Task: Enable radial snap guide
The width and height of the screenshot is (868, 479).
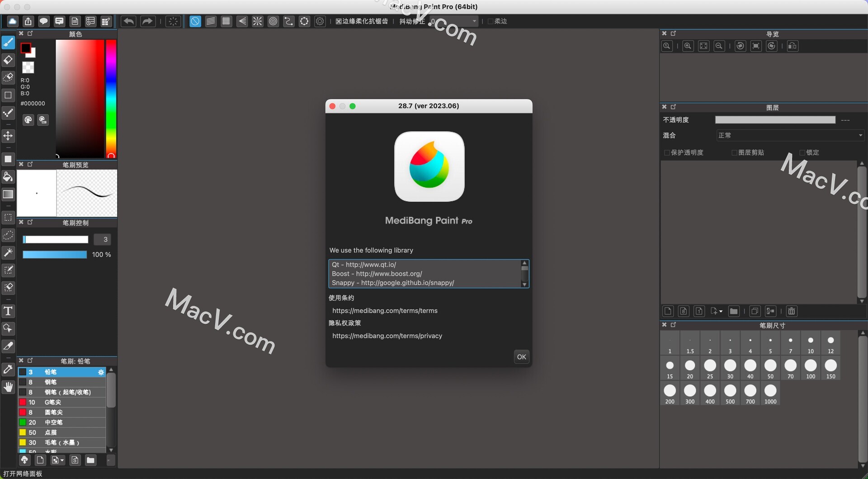Action: click(258, 21)
